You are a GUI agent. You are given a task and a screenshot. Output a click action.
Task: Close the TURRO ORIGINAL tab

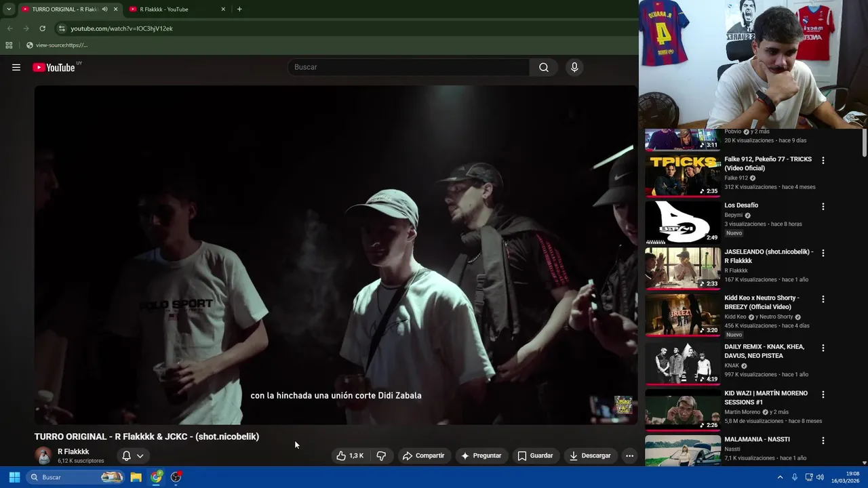point(115,9)
